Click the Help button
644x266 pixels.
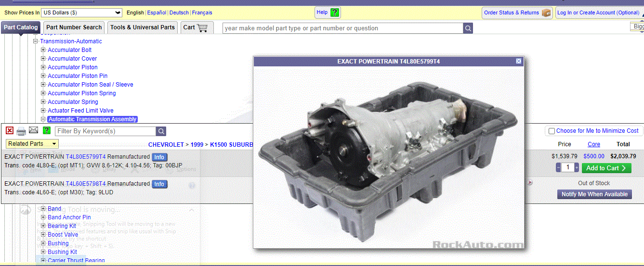(328, 13)
